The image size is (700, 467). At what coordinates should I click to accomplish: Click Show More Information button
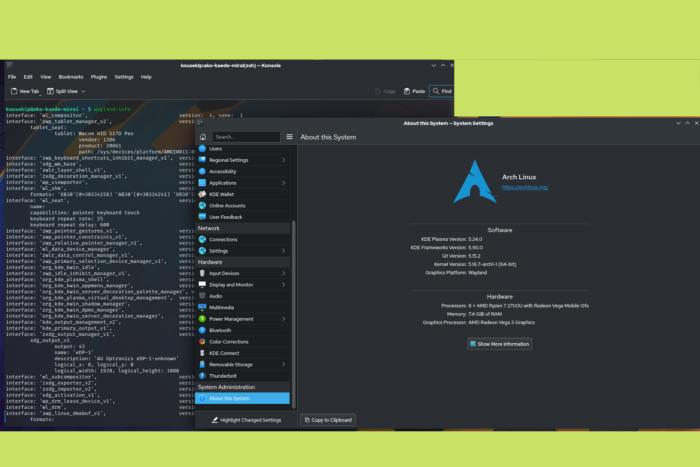[500, 344]
